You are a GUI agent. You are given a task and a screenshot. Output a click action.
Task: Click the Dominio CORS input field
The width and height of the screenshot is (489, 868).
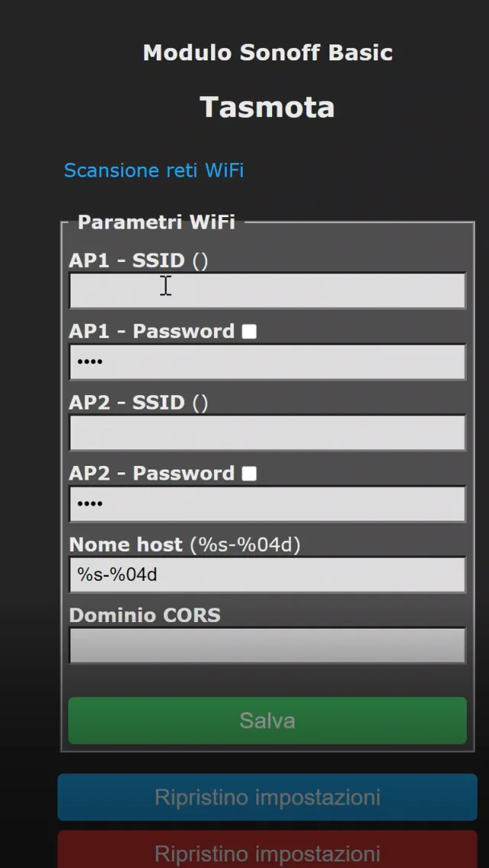coord(267,645)
